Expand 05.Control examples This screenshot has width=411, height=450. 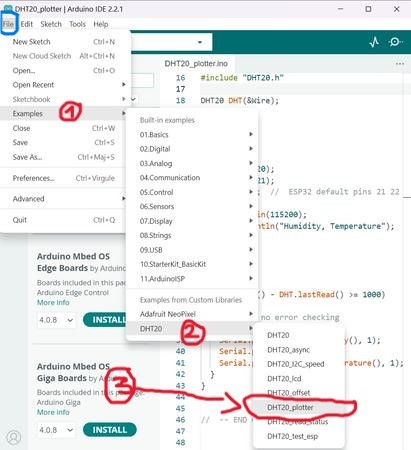[x=192, y=192]
